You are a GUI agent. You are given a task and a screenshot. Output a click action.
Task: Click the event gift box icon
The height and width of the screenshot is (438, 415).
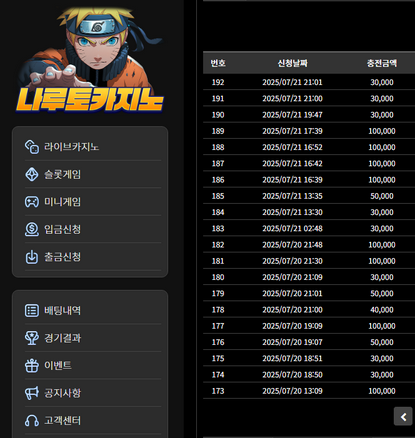point(32,365)
